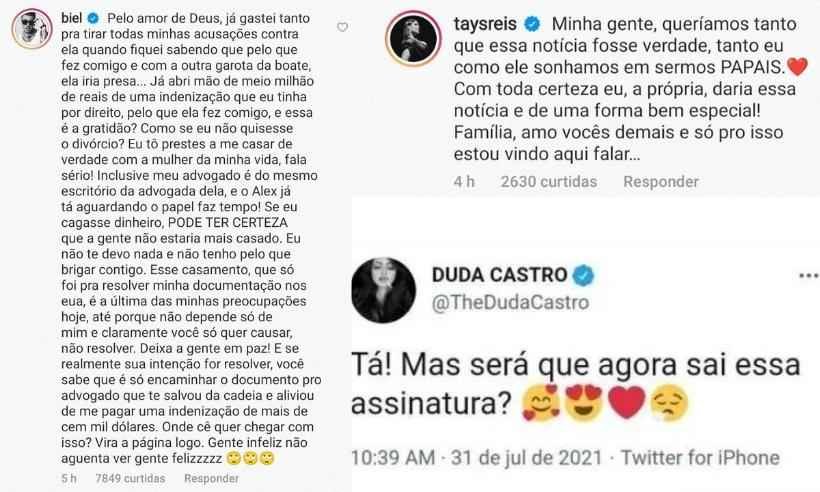Click Duda Castro's verified badge
This screenshot has width=820, height=492.
583,275
